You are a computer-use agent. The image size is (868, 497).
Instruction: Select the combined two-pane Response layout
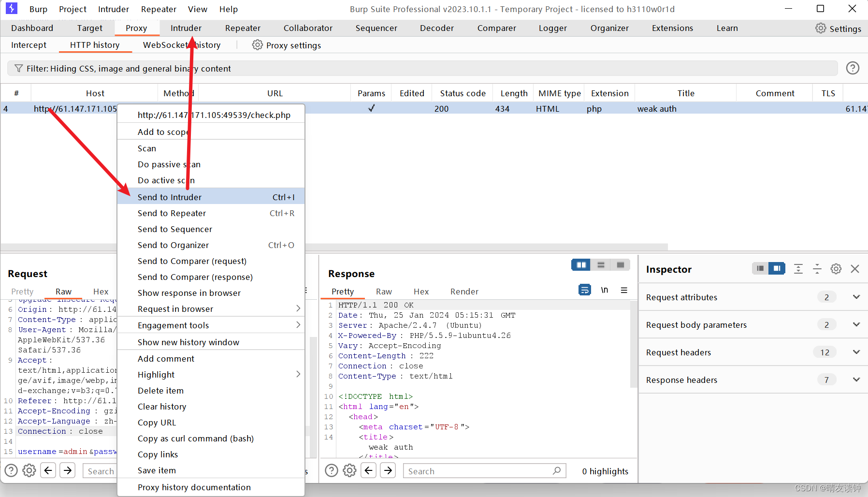coord(581,265)
